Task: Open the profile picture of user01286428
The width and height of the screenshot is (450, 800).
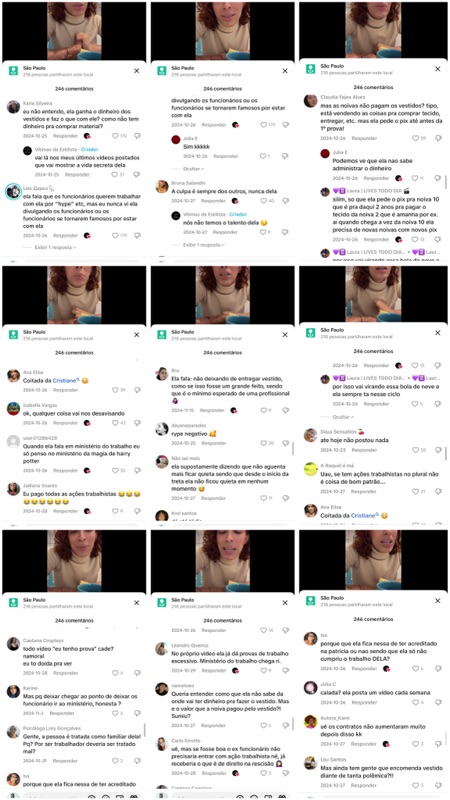Action: [x=13, y=442]
